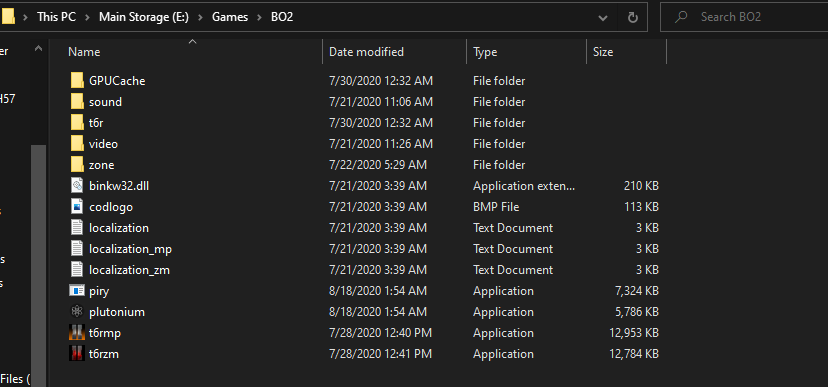
Task: Click the localization text document icon
Action: click(77, 228)
